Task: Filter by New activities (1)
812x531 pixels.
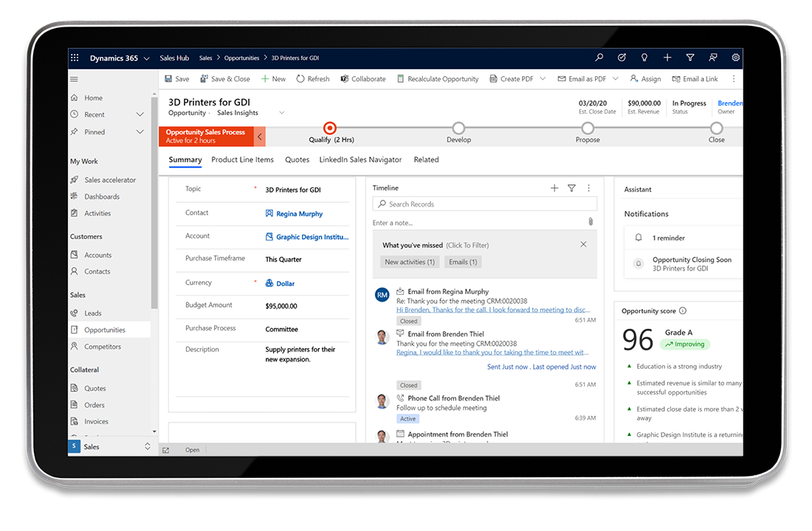Action: (x=410, y=262)
